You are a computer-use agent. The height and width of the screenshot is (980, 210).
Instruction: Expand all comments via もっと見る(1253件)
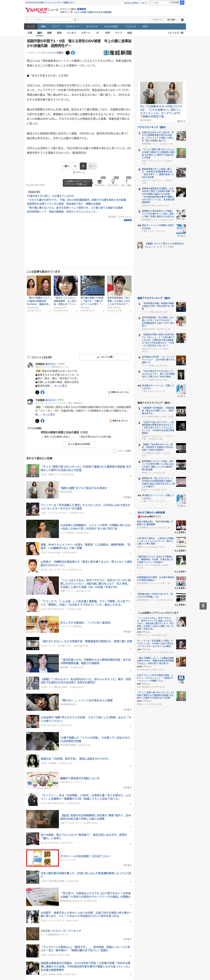tap(79, 444)
